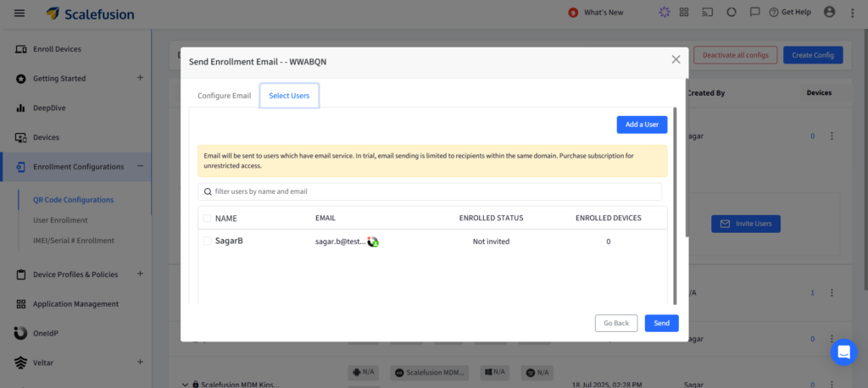The height and width of the screenshot is (388, 868).
Task: Open row options for the N/A config
Action: coord(832,293)
